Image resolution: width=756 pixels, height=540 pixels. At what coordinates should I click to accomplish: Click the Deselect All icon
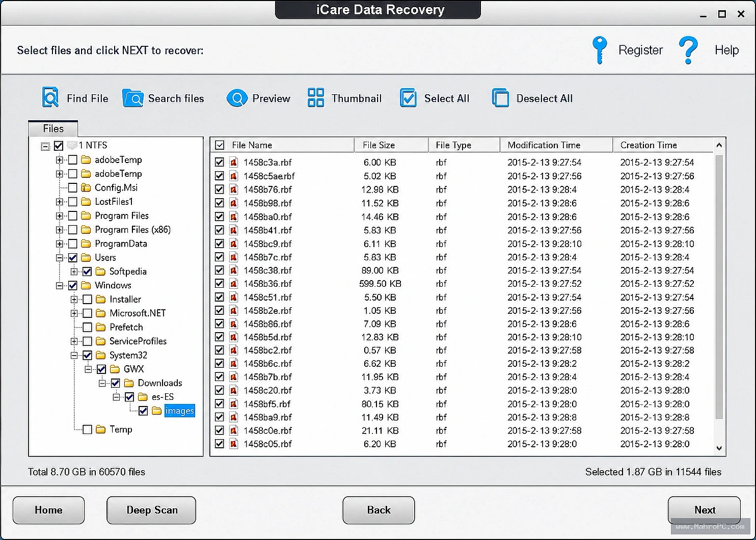(500, 98)
